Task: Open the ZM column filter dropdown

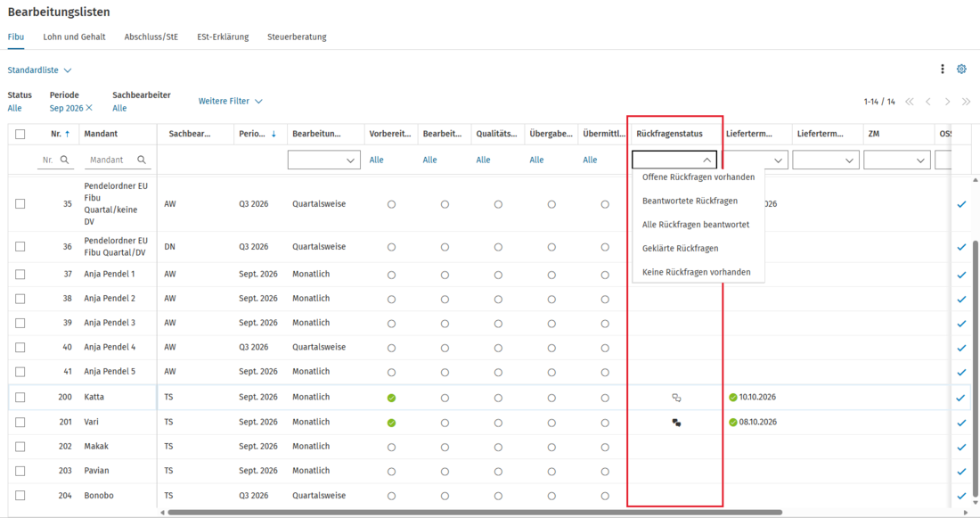Action: 897,160
